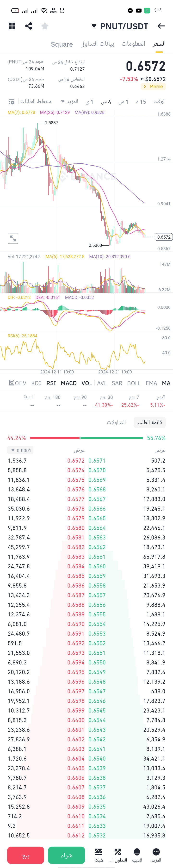Expand chart to fullscreen view
Viewport: 173px width, 868px height.
coord(13,238)
